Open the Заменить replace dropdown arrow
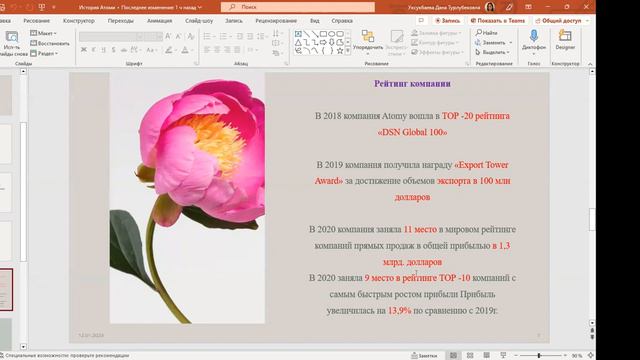Image resolution: width=640 pixels, height=360 pixels. click(x=511, y=42)
